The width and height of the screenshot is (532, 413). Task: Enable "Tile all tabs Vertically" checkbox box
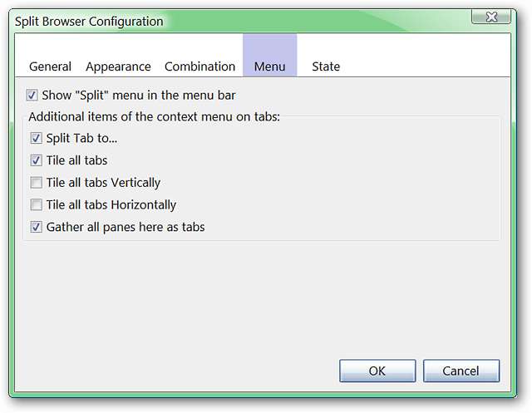(36, 183)
